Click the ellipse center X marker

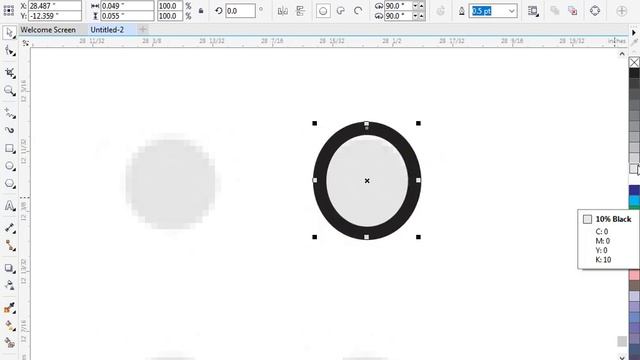coord(367,180)
